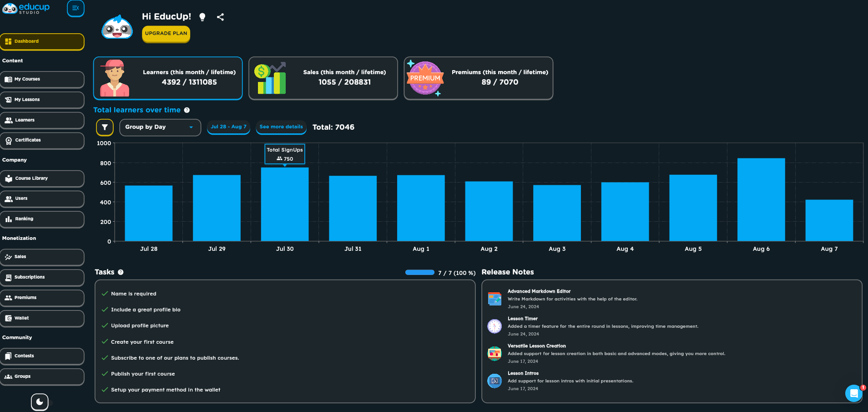Click help icon next to Tasks

click(121, 272)
